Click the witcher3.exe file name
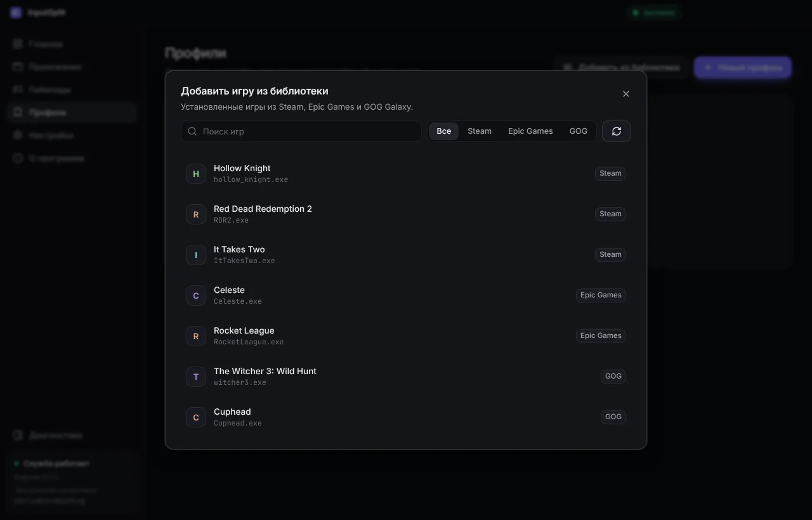 coord(240,382)
